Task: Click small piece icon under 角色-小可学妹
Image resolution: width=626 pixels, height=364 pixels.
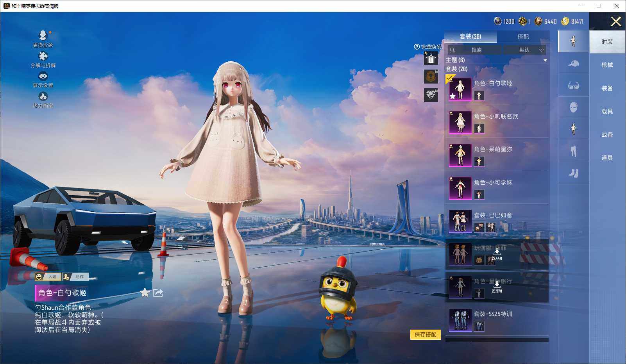Action: 479,194
